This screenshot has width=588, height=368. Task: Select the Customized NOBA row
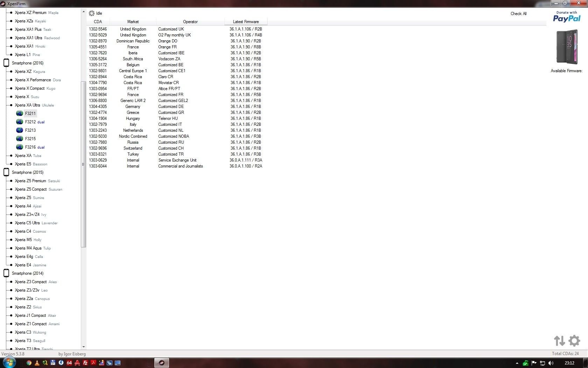pos(177,136)
